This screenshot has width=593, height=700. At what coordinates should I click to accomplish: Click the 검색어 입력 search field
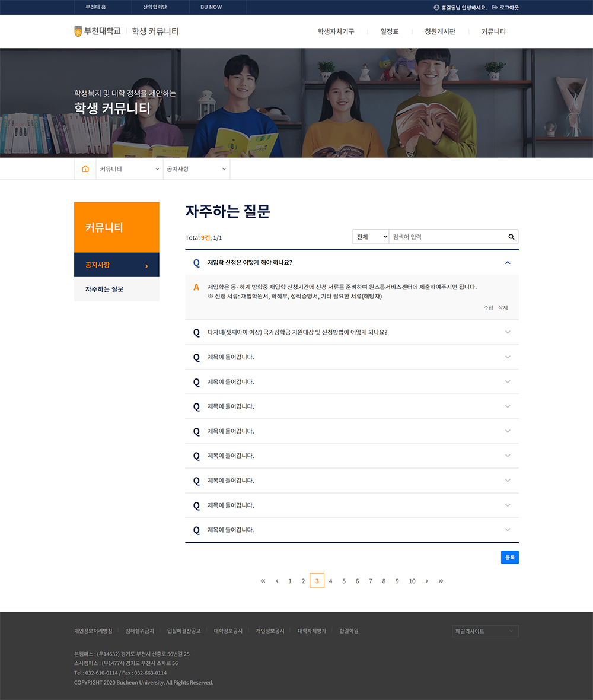coord(448,237)
